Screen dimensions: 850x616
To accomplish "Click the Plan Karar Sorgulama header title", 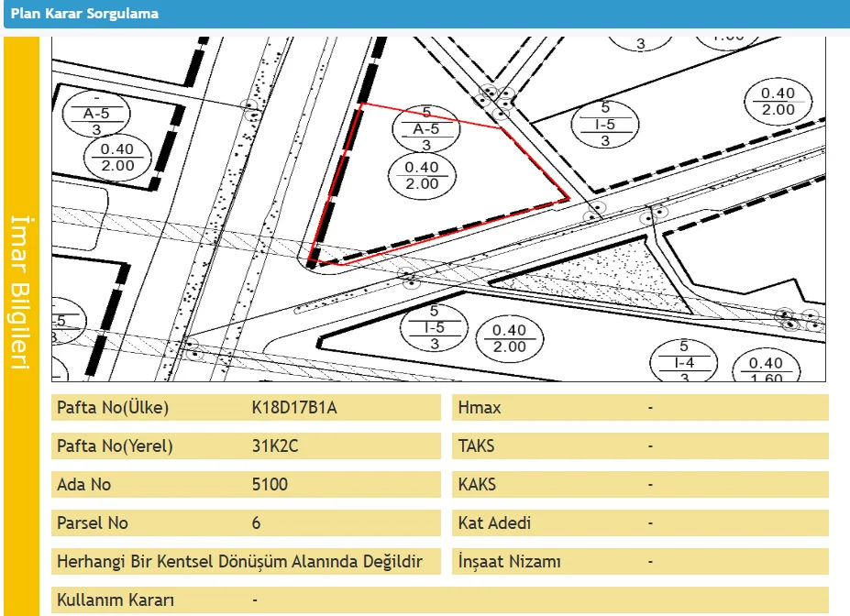I will (x=84, y=14).
